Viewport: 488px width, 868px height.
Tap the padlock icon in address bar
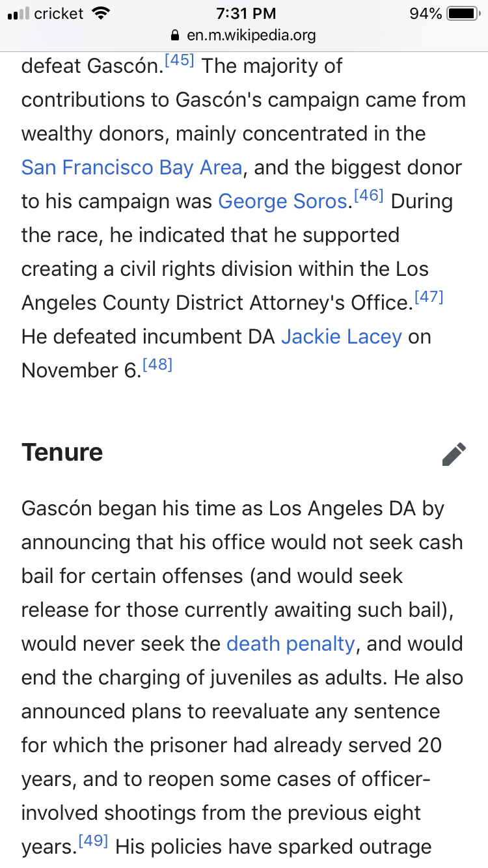tap(174, 35)
